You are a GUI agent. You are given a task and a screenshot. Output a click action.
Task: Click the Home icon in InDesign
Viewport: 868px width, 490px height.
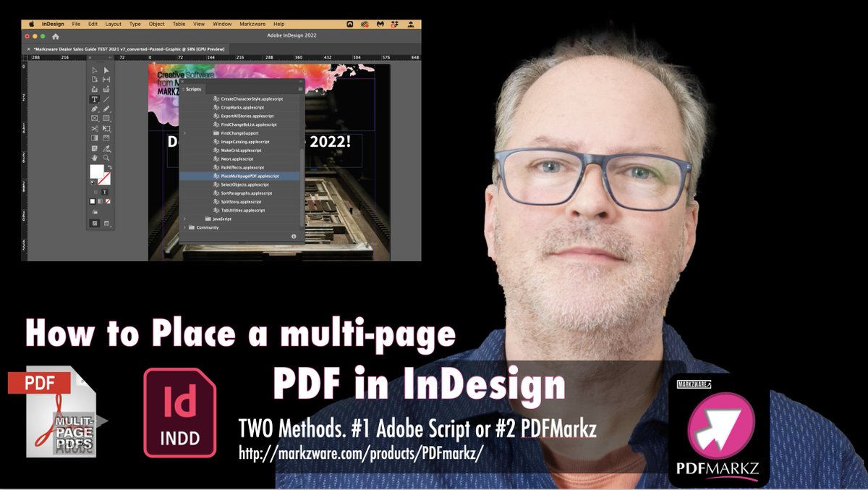[56, 36]
